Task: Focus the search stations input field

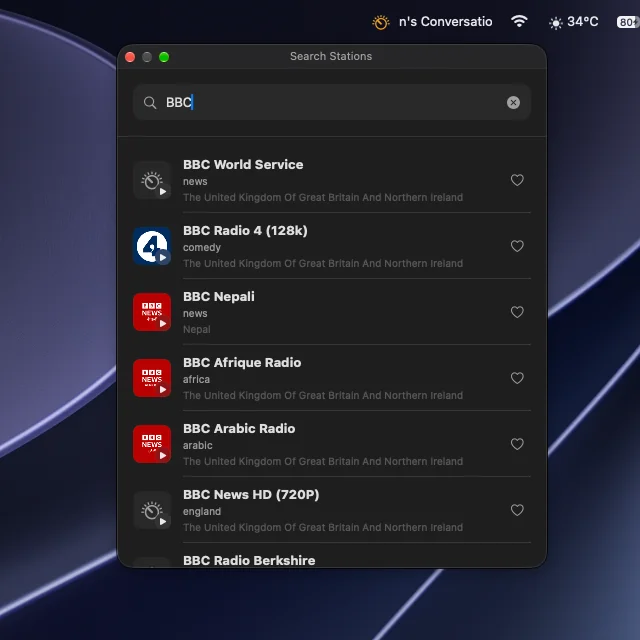Action: click(332, 102)
